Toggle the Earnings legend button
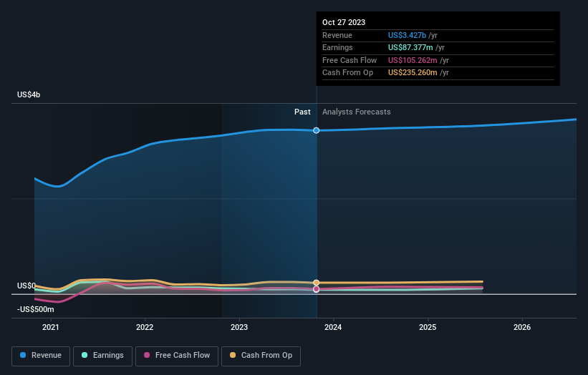 pyautogui.click(x=102, y=356)
